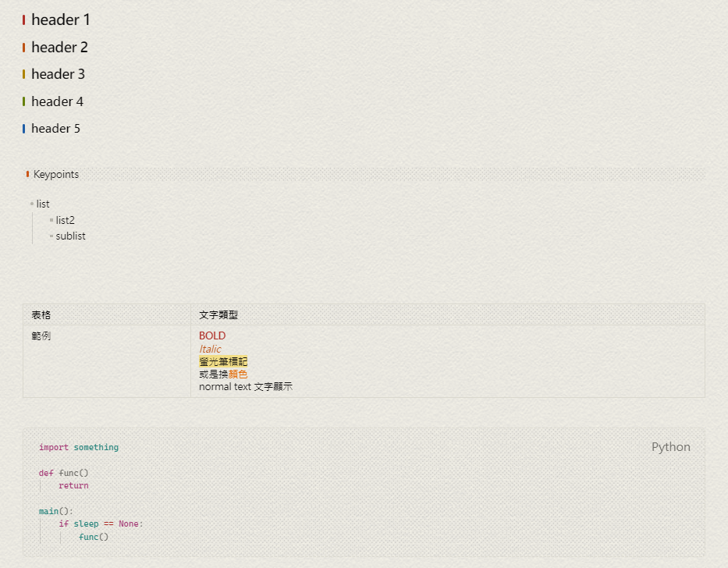Click the bullet icon beside list
Viewport: 728px width, 568px height.
[30, 204]
